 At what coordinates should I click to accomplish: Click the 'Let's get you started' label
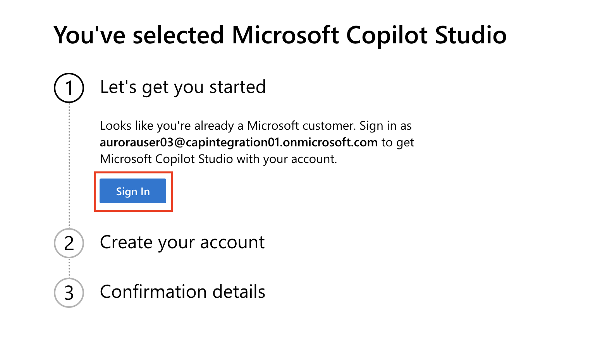pos(183,88)
